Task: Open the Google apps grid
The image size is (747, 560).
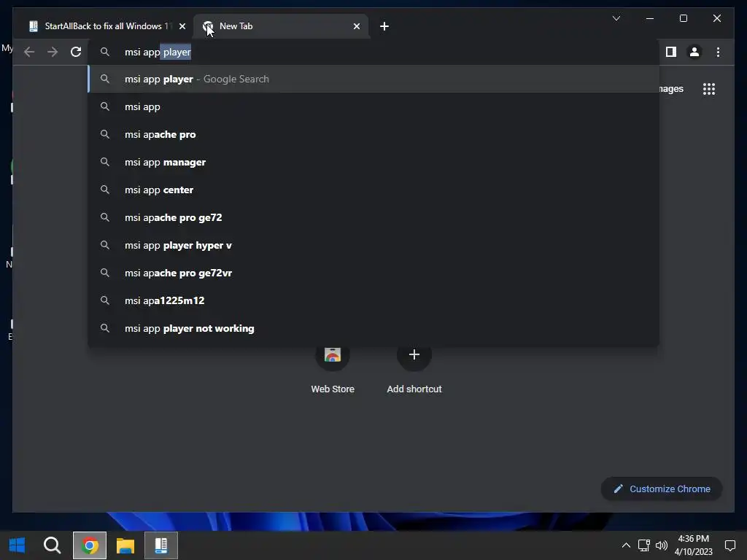Action: pos(709,89)
